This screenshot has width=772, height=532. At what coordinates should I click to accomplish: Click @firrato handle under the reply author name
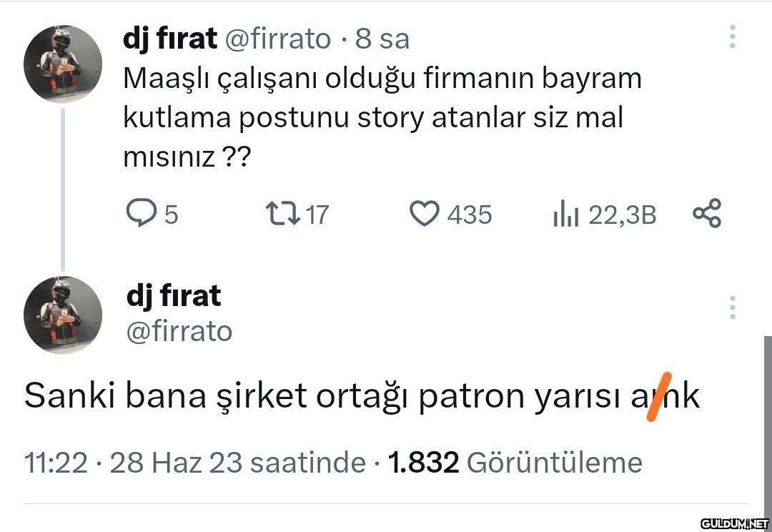(x=179, y=330)
